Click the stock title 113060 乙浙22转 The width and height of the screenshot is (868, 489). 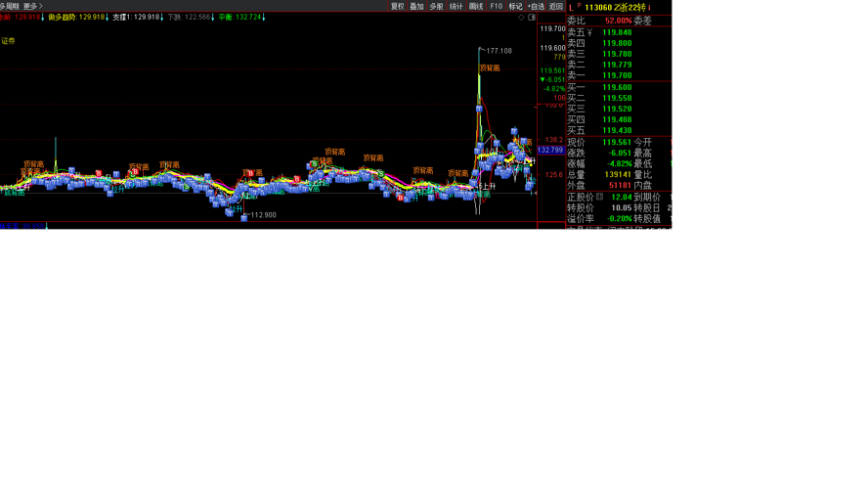[x=615, y=7]
